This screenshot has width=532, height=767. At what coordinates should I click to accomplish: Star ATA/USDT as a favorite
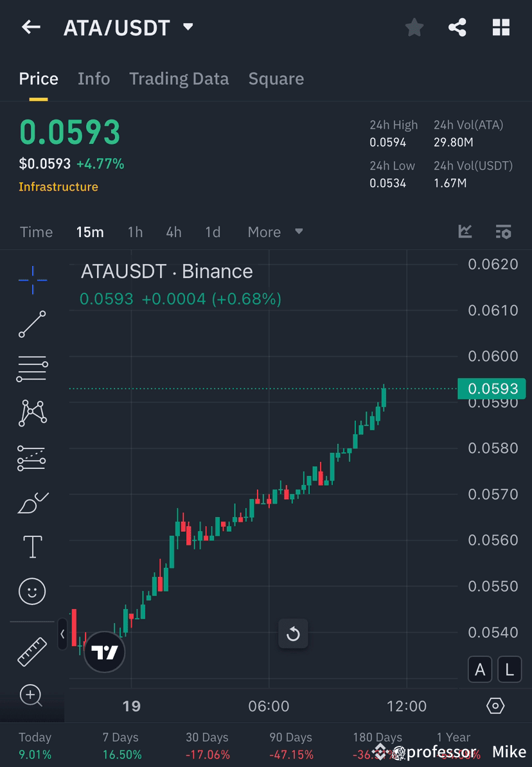click(x=414, y=27)
